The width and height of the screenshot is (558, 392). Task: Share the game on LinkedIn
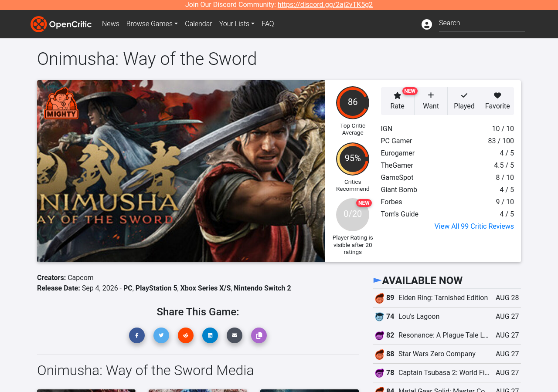click(210, 335)
